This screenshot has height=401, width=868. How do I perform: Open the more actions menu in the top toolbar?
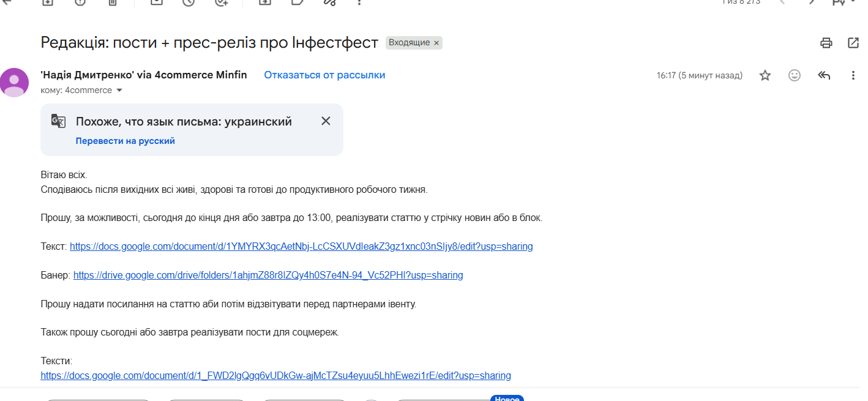(x=359, y=2)
